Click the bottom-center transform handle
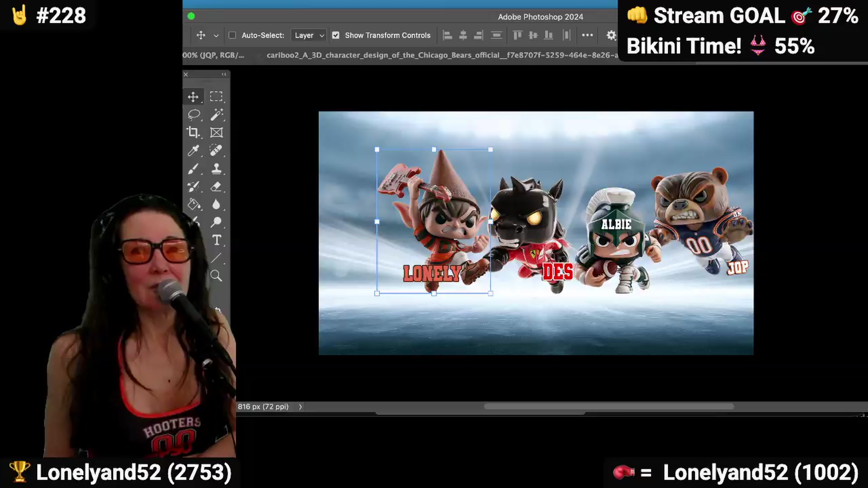Viewport: 868px width, 488px height. tap(434, 294)
